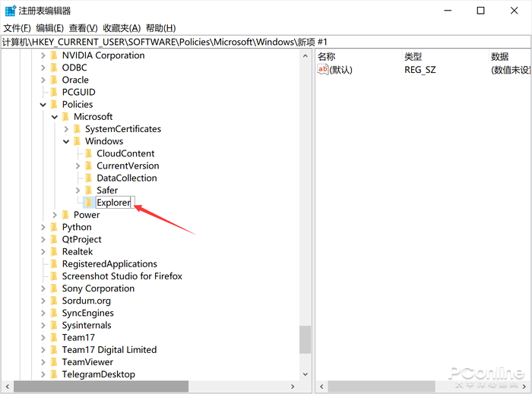Screen dimensions: 532x394
Task: Click the Registry Editor title bar icon
Action: pyautogui.click(x=11, y=11)
